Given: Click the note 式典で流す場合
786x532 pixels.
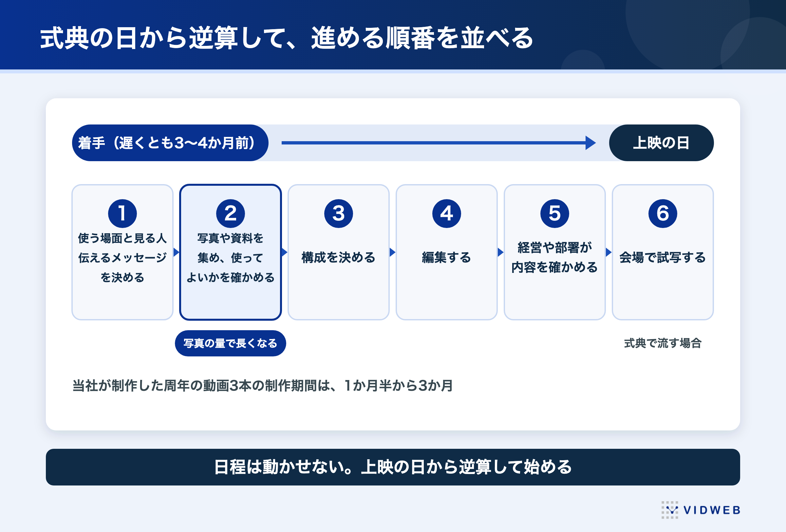Looking at the screenshot, I should point(663,343).
